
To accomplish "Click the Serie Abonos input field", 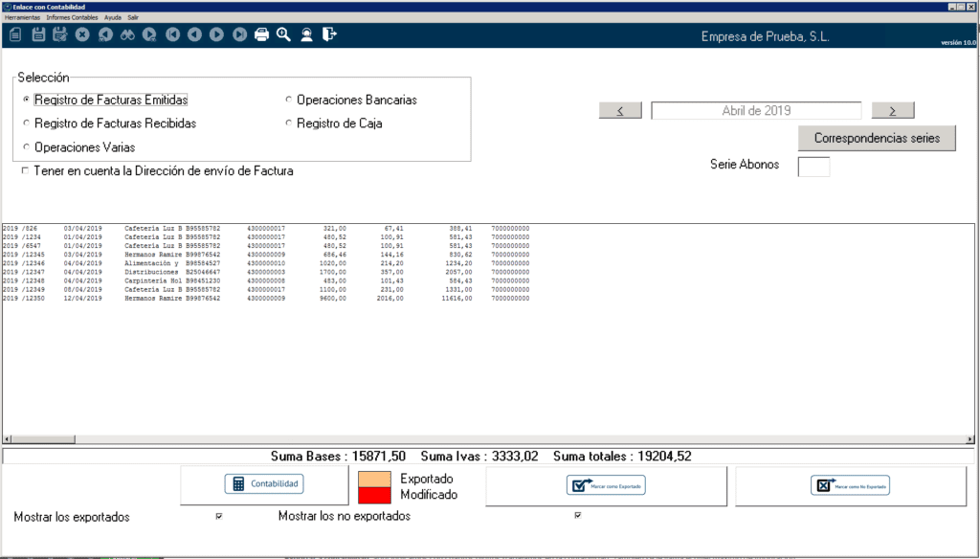I will 813,167.
